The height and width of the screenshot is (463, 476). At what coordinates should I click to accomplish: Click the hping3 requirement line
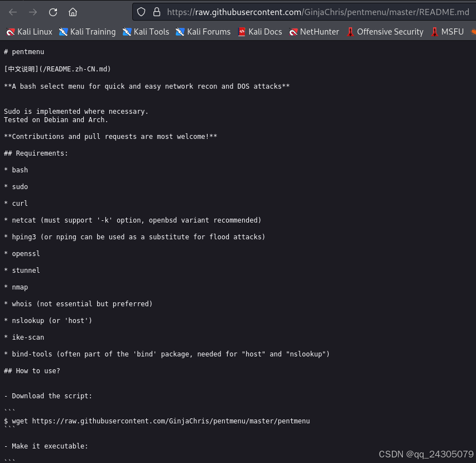point(134,237)
